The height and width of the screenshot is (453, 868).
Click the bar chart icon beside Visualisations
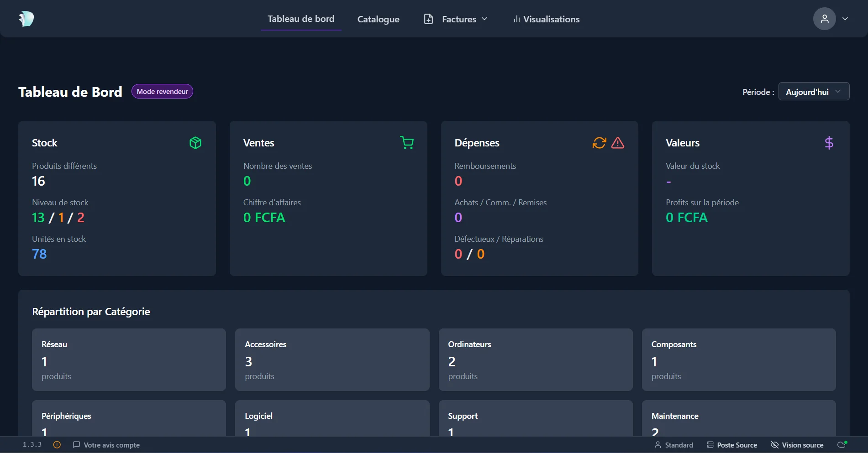click(x=516, y=19)
